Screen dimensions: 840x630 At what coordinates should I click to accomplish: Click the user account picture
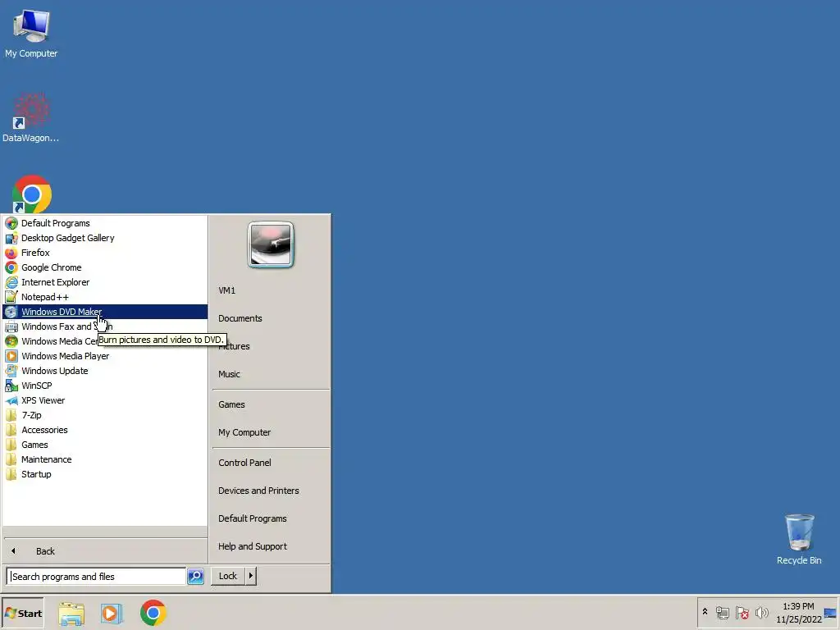coord(271,244)
